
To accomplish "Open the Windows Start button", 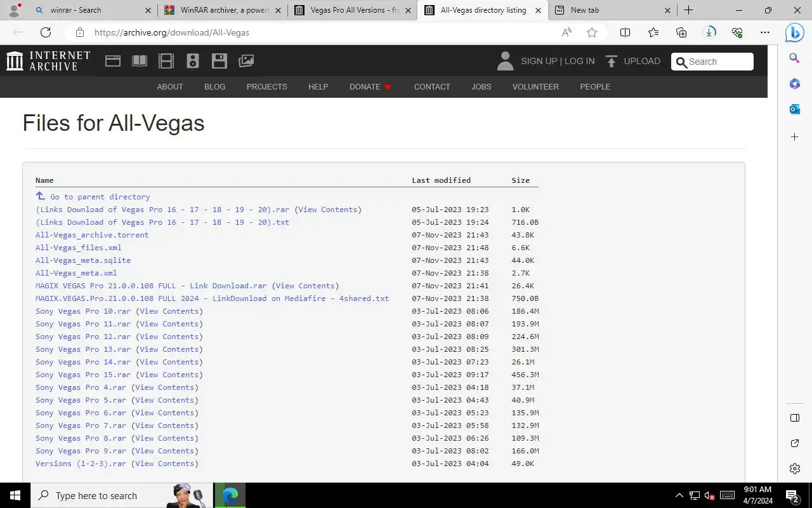I will (x=15, y=495).
